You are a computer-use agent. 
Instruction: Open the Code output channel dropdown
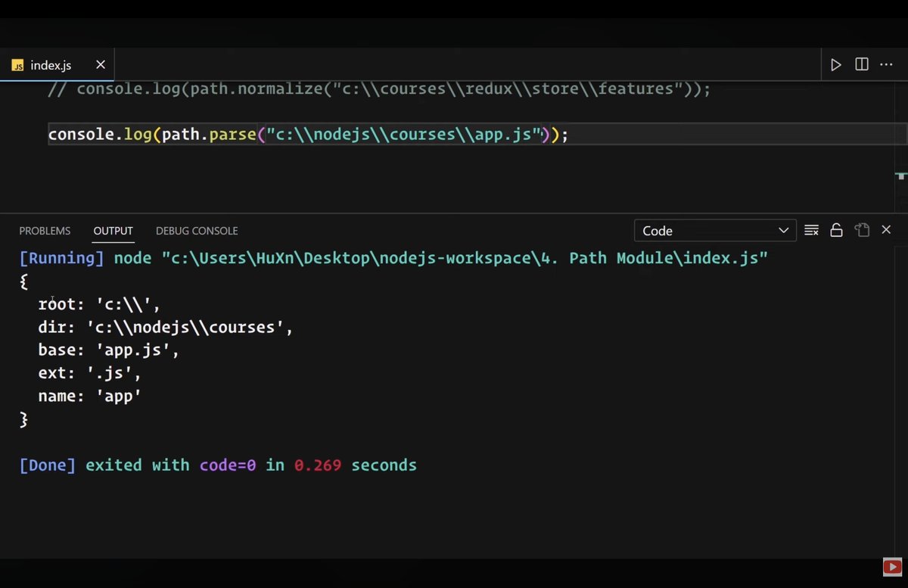(715, 231)
